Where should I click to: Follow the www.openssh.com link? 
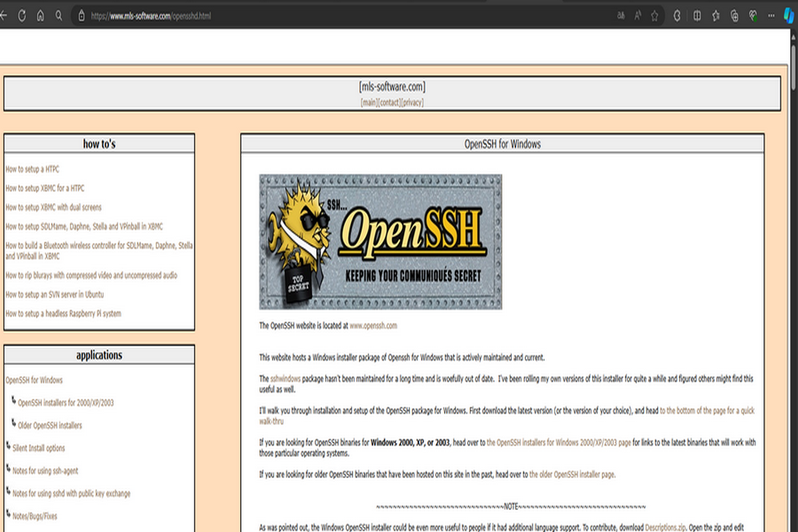tap(373, 326)
